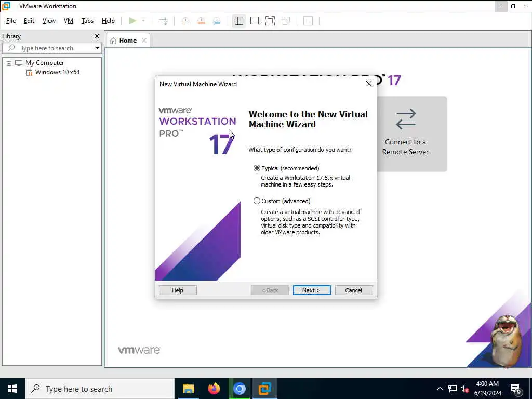Open Firefox from taskbar
Viewport: 532px width, 399px height.
tap(214, 389)
